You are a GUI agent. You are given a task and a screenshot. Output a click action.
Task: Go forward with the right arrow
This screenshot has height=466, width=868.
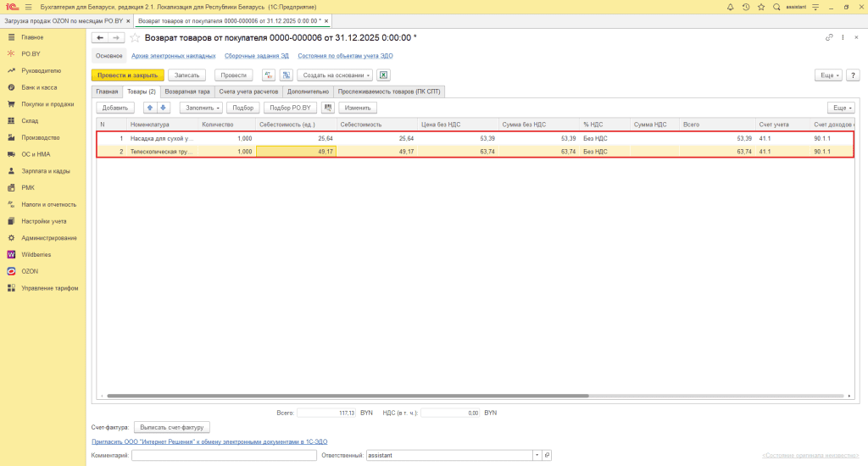[115, 37]
